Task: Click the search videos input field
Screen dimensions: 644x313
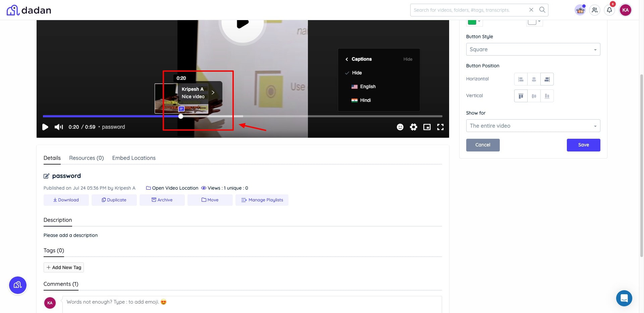Action: click(470, 10)
